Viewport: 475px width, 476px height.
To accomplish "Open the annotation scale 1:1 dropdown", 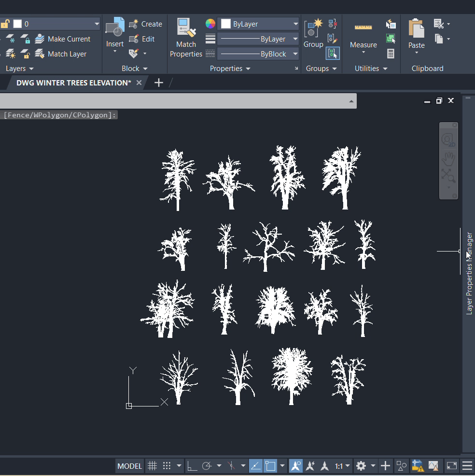I will [342, 466].
